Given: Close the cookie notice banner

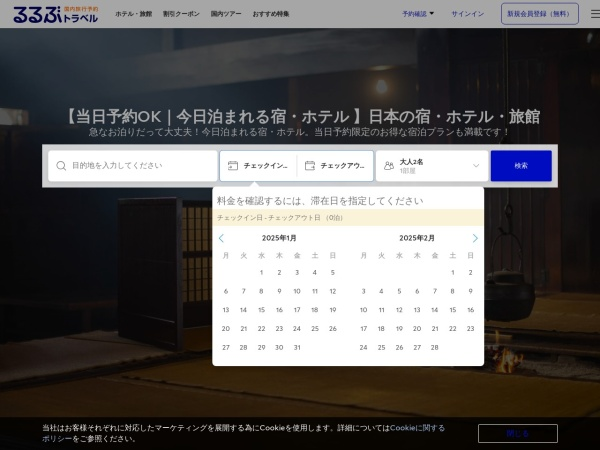Looking at the screenshot, I should point(517,433).
